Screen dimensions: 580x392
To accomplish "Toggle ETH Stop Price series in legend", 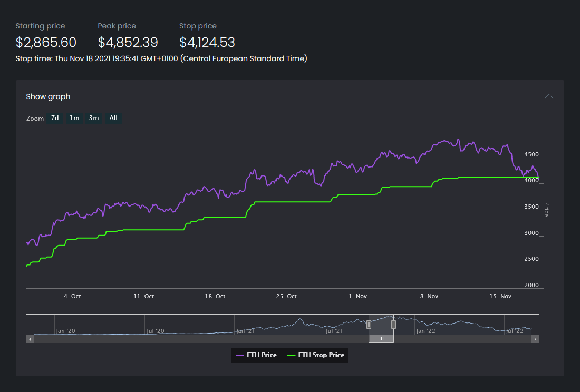I will tap(321, 355).
